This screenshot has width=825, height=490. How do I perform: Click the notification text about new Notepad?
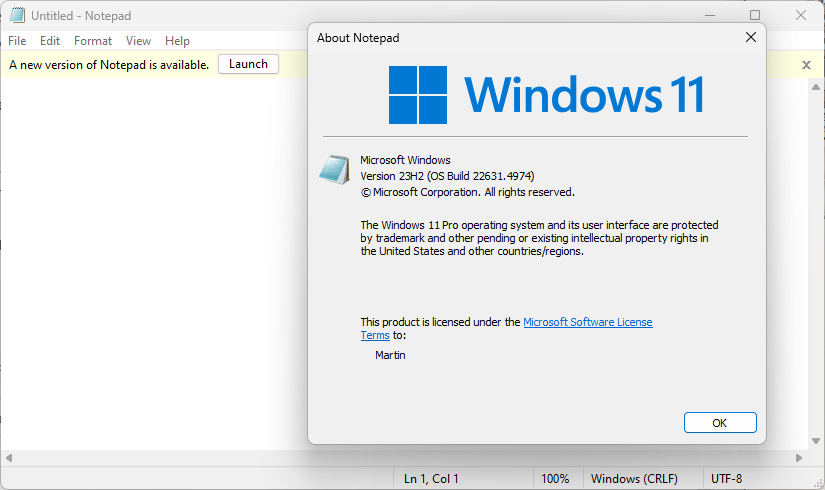[x=109, y=65]
